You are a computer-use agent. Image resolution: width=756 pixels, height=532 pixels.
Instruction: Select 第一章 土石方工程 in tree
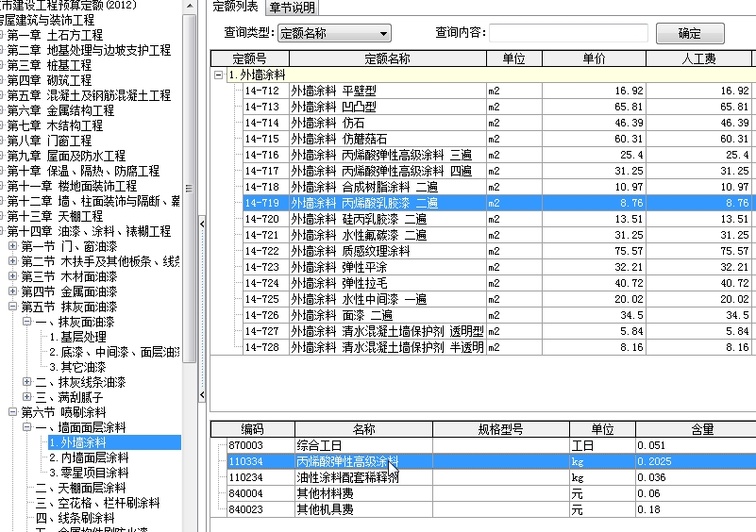(55, 35)
